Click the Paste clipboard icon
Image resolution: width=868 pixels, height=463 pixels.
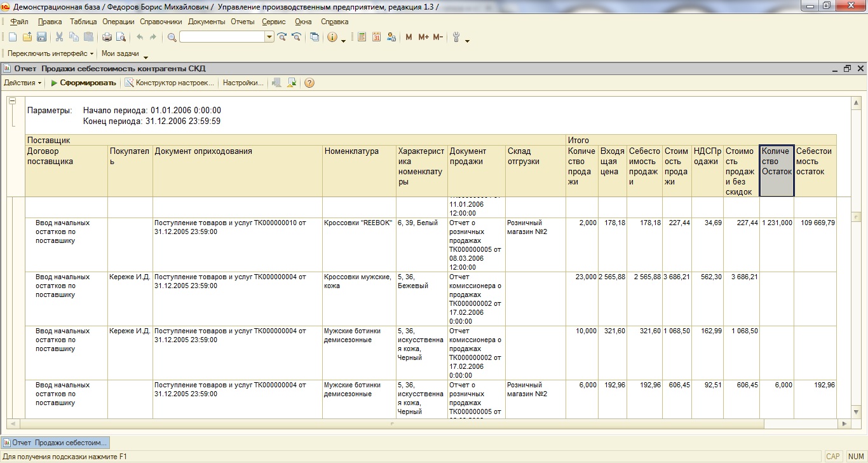pyautogui.click(x=88, y=38)
